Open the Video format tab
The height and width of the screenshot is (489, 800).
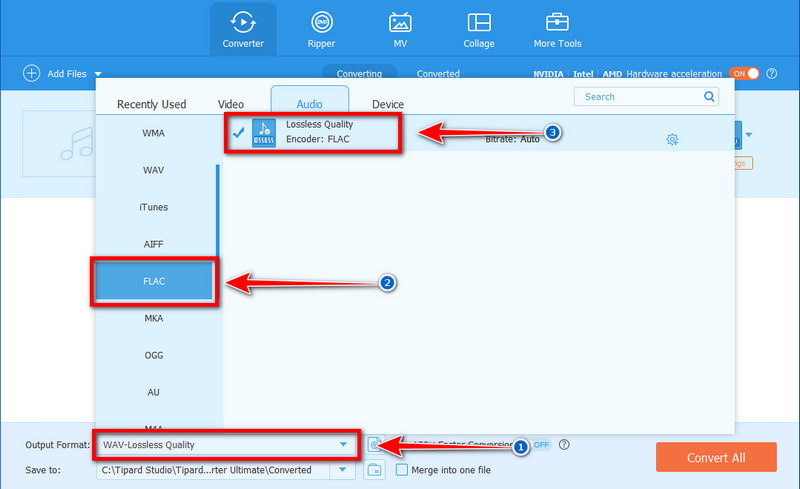pos(231,104)
